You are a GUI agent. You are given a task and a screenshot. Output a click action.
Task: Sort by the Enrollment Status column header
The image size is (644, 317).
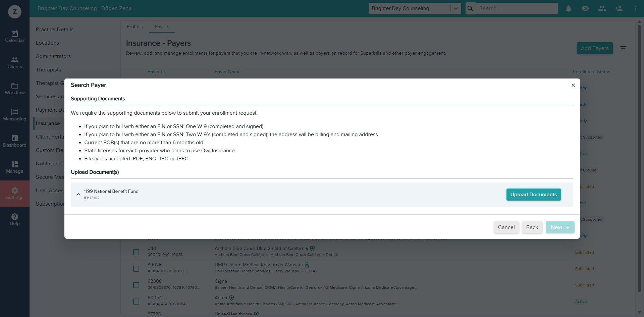592,72
